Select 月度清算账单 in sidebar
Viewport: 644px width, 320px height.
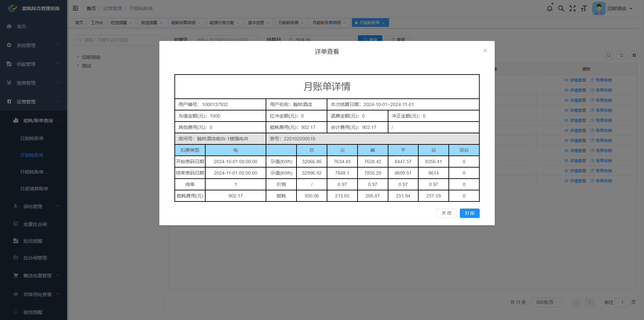[34, 189]
